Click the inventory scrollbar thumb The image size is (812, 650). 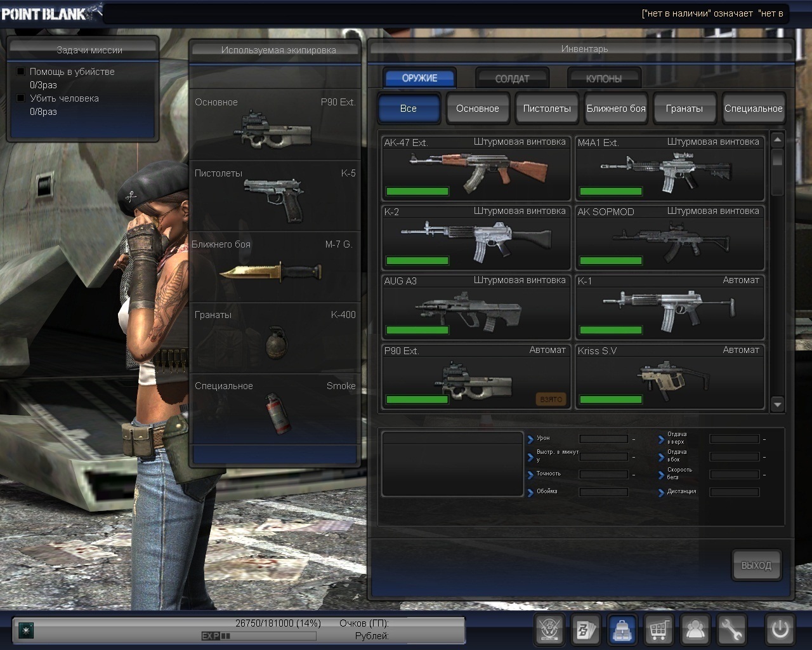pos(778,158)
